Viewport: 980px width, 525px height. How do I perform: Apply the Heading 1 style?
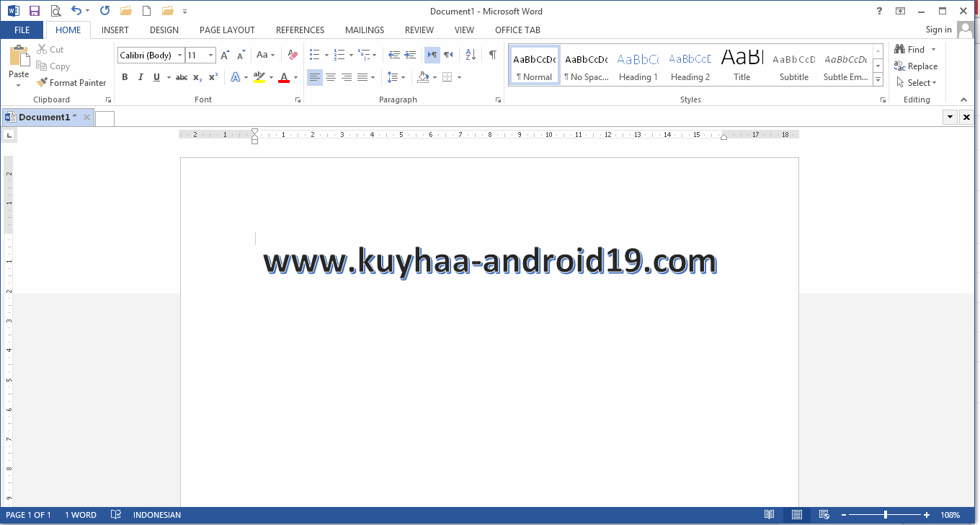coord(638,66)
